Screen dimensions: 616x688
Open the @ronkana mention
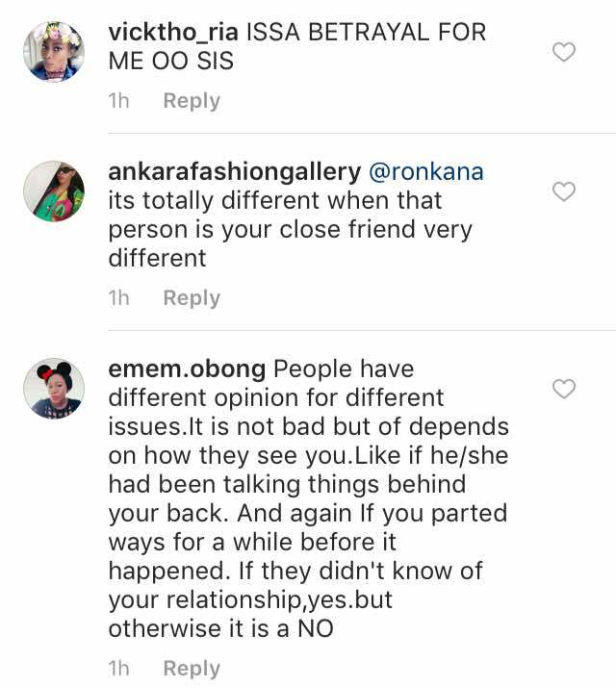pos(426,172)
